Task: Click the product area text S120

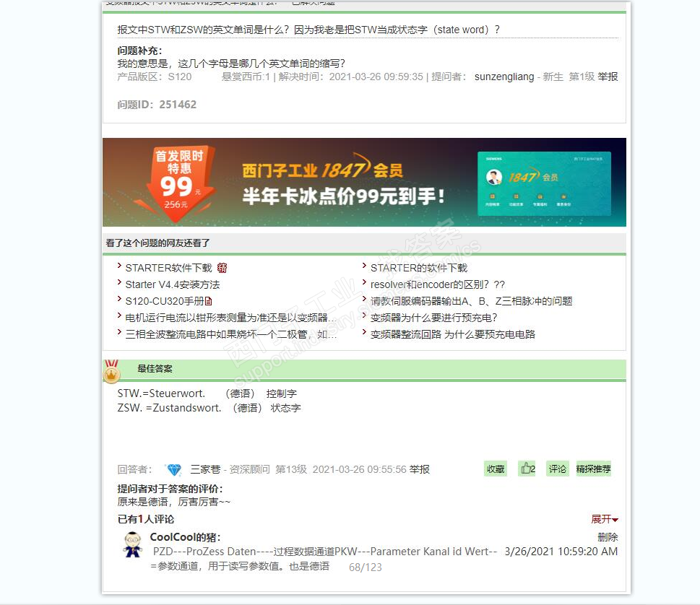Action: pos(179,77)
